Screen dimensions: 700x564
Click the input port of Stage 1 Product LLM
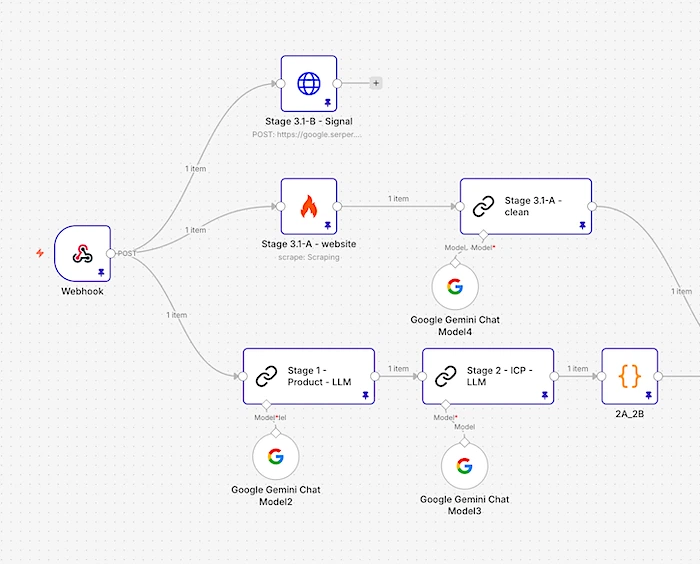pyautogui.click(x=242, y=377)
